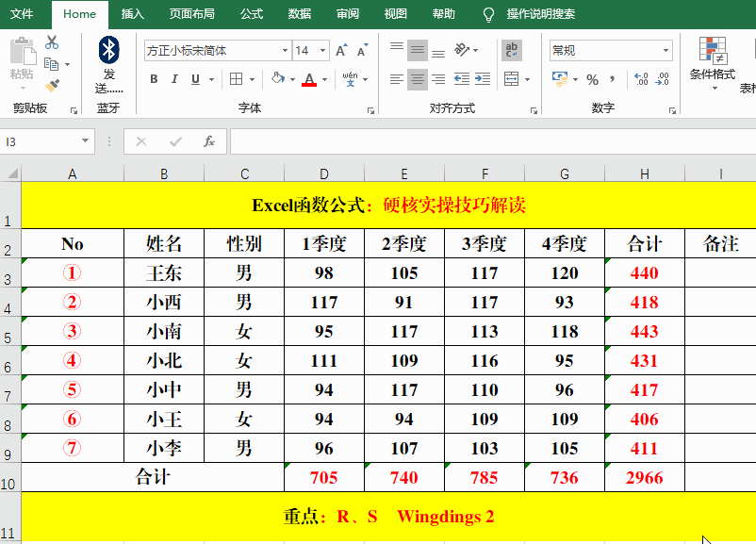The width and height of the screenshot is (756, 544).
Task: Click the Fill Color bucket icon
Action: [276, 79]
